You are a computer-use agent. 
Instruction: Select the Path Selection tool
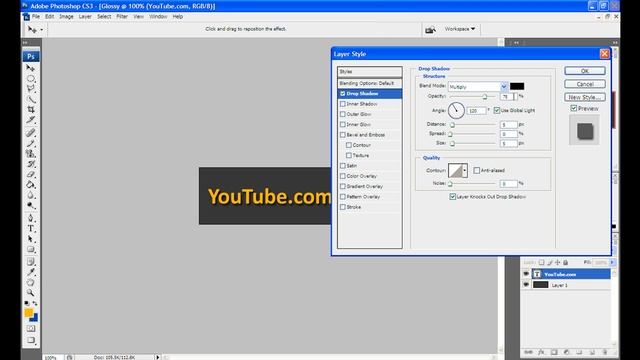click(x=31, y=239)
